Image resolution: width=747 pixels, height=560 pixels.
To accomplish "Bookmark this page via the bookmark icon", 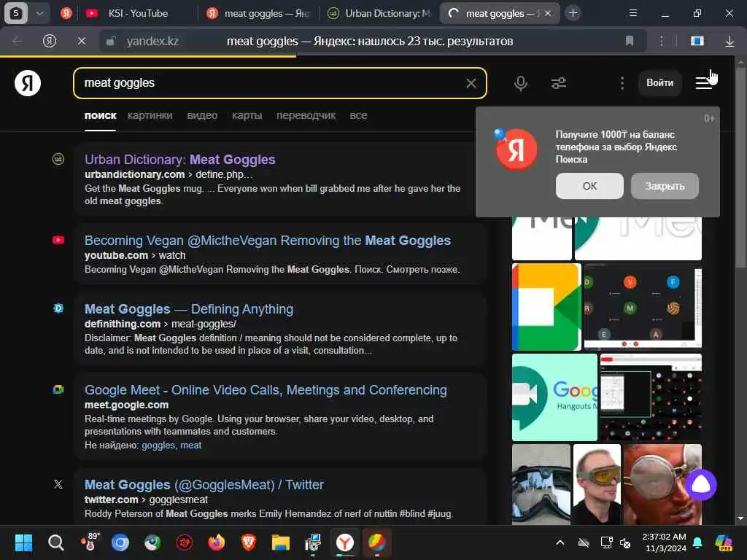I will pos(630,42).
